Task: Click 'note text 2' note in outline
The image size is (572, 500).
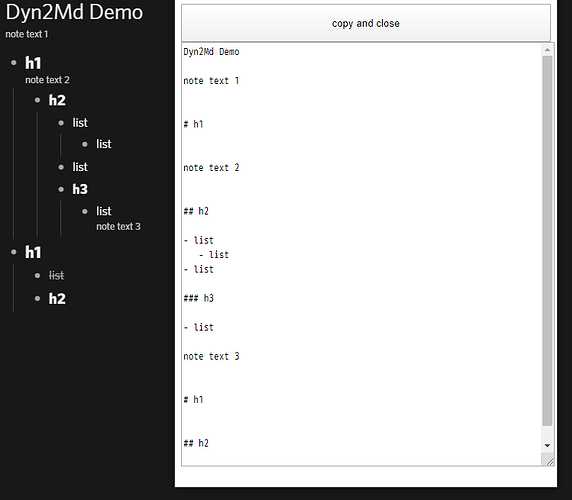Action: pos(47,80)
